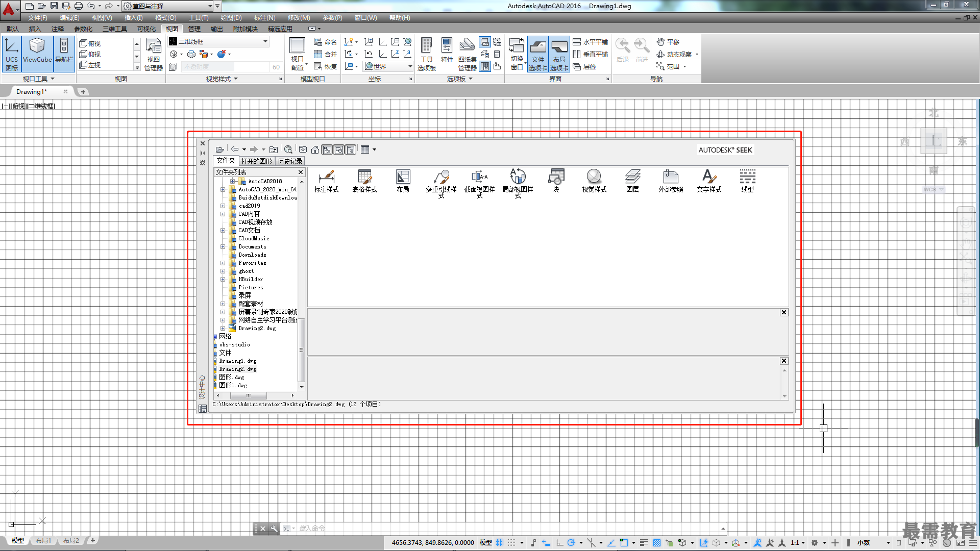Click the Named viewports (命名) button

click(325, 42)
